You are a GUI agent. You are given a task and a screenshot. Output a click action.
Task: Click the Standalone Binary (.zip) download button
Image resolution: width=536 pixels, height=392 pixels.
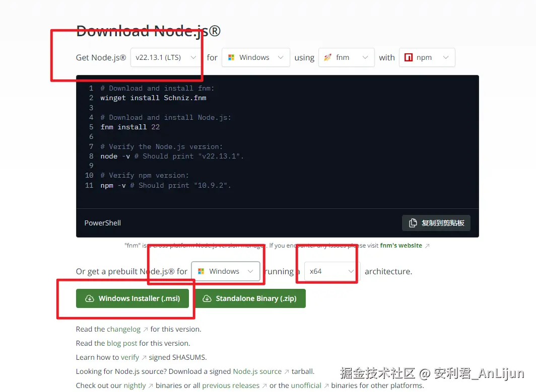coord(250,298)
